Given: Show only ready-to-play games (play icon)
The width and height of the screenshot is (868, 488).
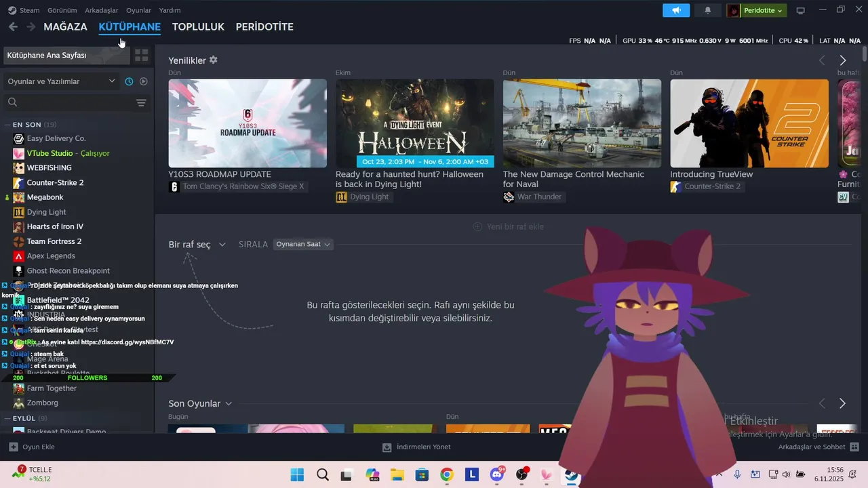Looking at the screenshot, I should point(143,81).
